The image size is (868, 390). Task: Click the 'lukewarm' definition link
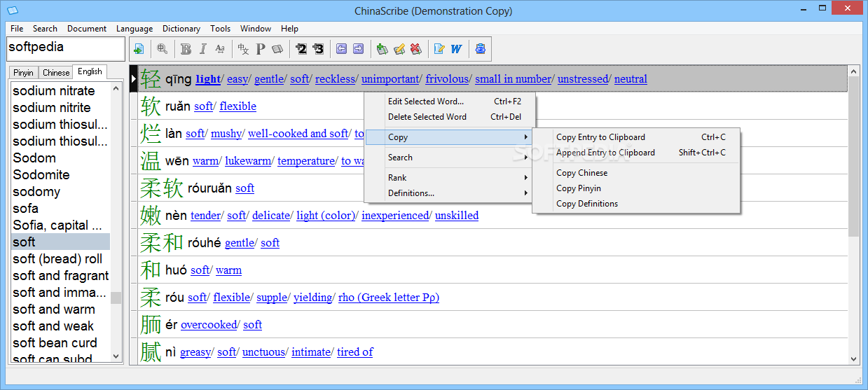248,161
